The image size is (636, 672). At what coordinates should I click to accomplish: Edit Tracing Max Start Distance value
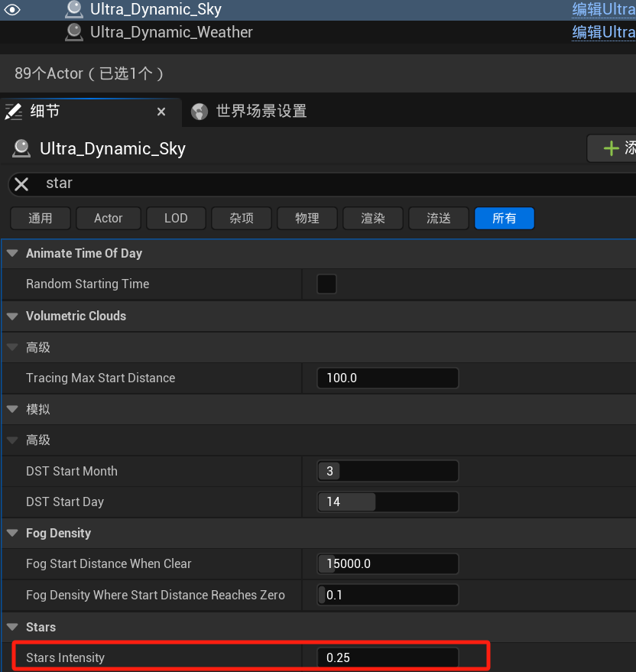[388, 378]
